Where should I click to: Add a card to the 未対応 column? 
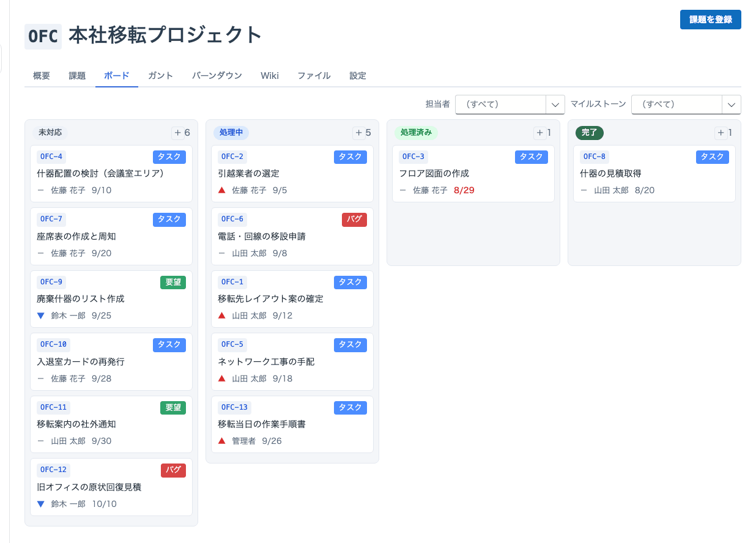(x=178, y=133)
